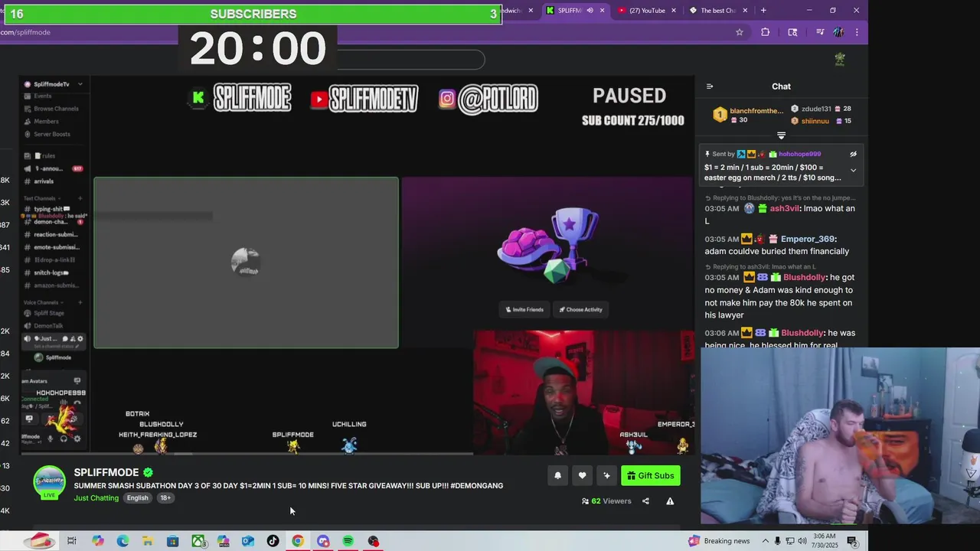Bookmark this page star icon
980x551 pixels.
coord(740,32)
